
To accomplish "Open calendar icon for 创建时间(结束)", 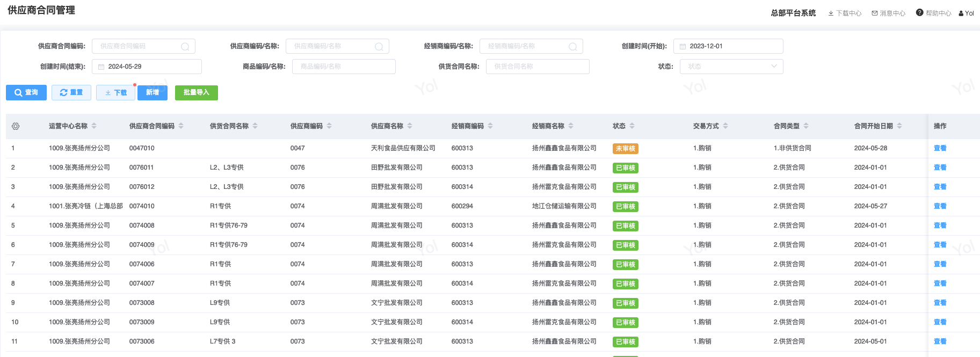I will click(101, 67).
